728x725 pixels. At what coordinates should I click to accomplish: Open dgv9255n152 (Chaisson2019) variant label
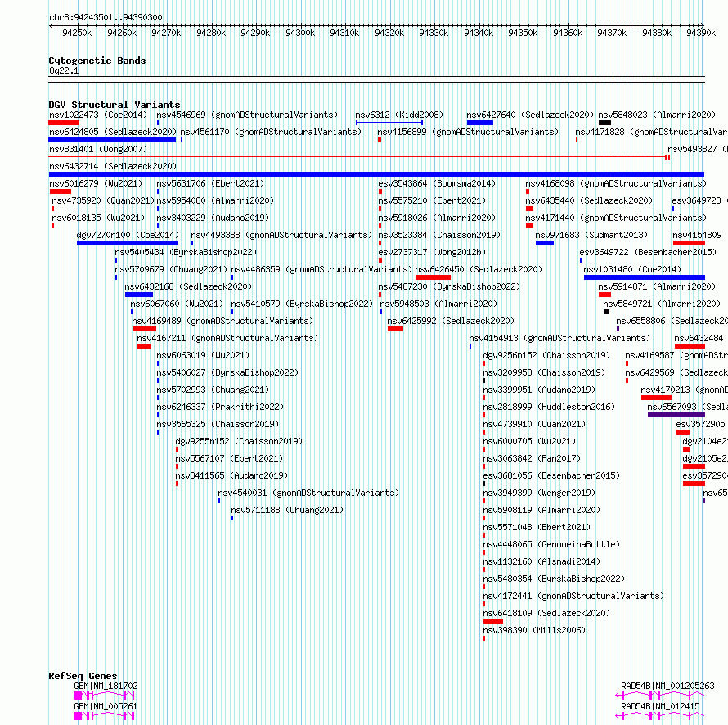tap(239, 441)
